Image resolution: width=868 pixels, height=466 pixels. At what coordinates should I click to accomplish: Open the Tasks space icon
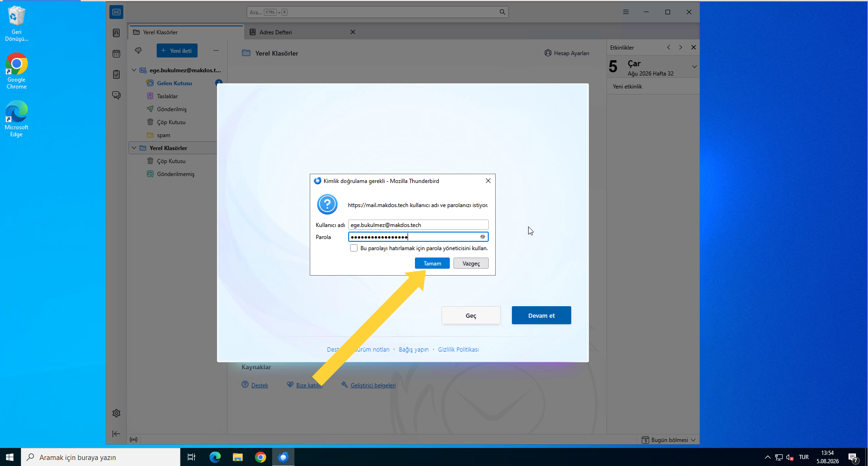tap(116, 75)
